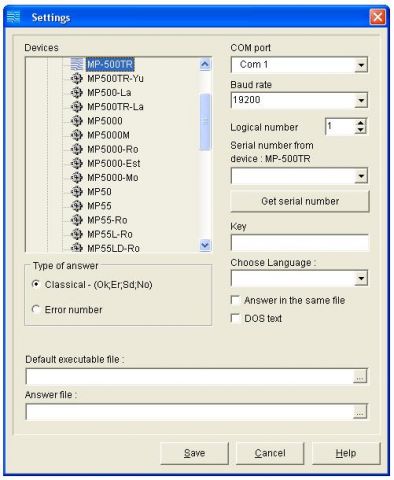Select MP5000-Mo from Devices
The height and width of the screenshot is (480, 394).
[113, 177]
